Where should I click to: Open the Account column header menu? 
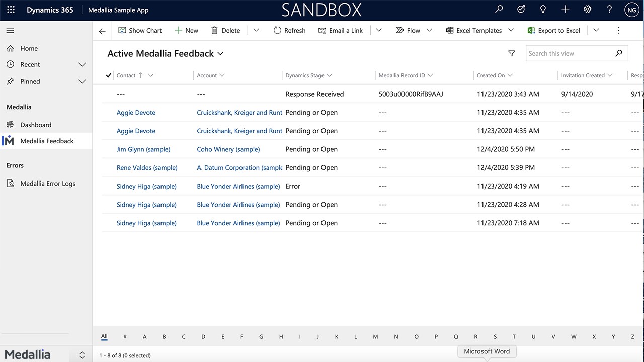(222, 75)
